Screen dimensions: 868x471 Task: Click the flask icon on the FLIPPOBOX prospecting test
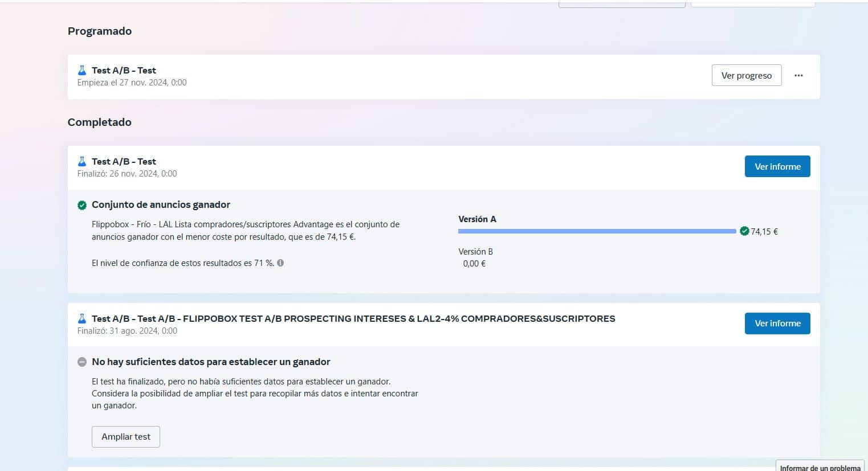pyautogui.click(x=82, y=318)
